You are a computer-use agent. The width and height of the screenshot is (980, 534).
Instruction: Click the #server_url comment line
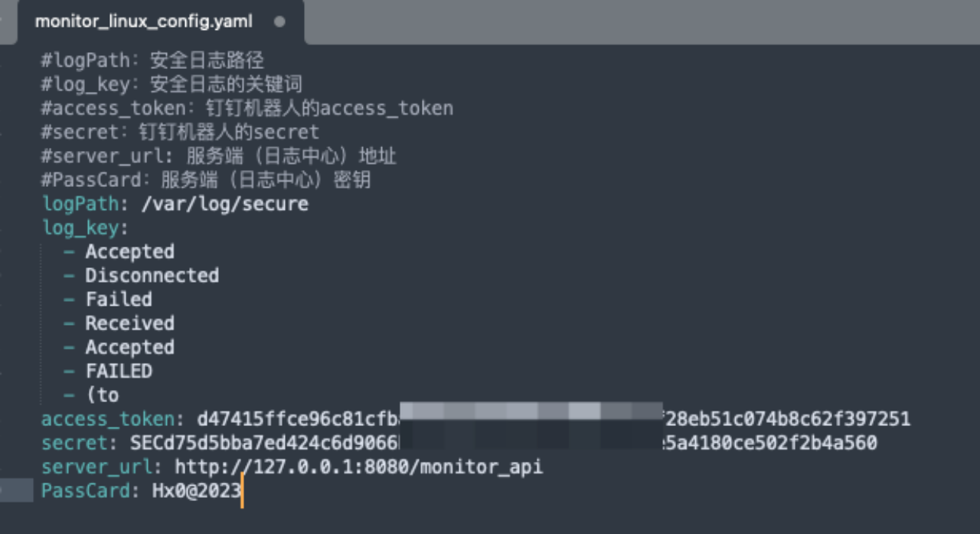(219, 156)
